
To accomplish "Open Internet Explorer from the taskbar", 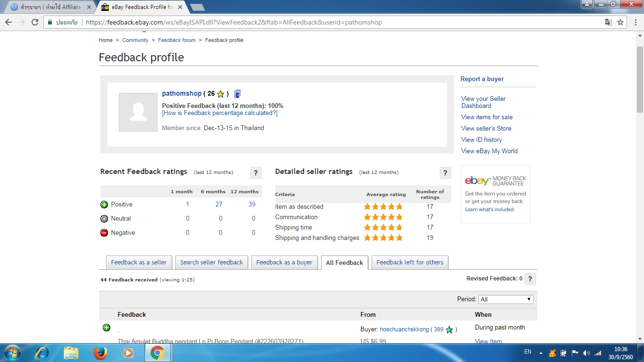I will pos(42,353).
